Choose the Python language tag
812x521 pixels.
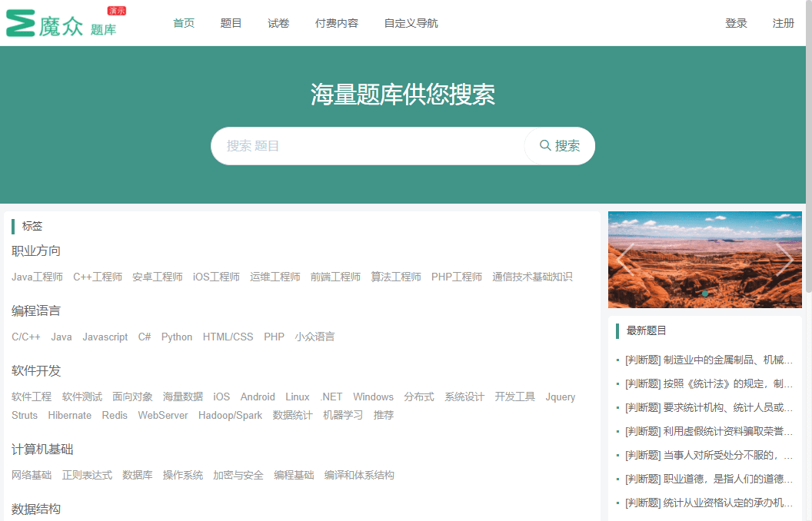point(177,337)
